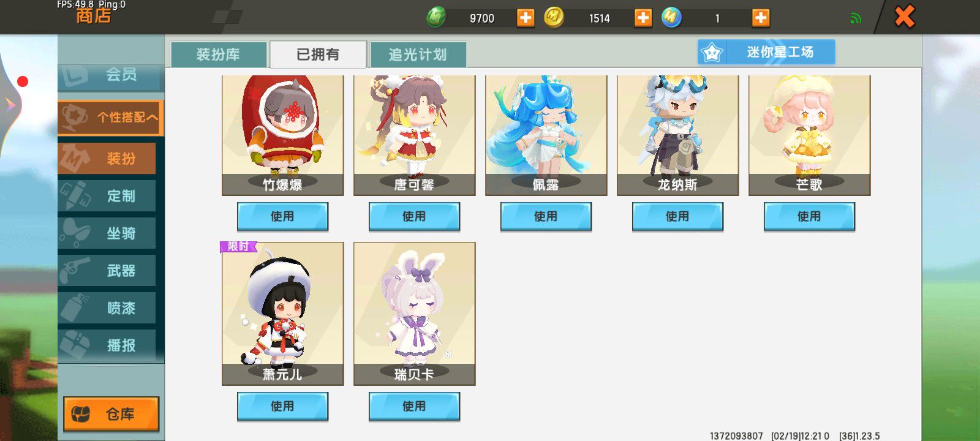Add more blue mini points
This screenshot has width=980, height=441.
point(761,18)
